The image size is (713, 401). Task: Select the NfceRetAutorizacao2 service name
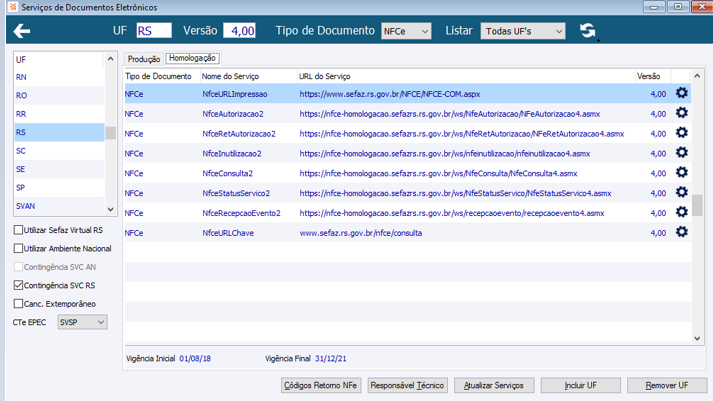coord(239,134)
